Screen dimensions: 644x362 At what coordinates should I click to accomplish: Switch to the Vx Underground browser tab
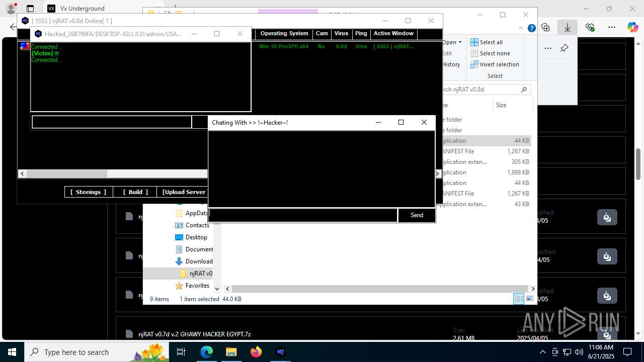click(x=83, y=9)
